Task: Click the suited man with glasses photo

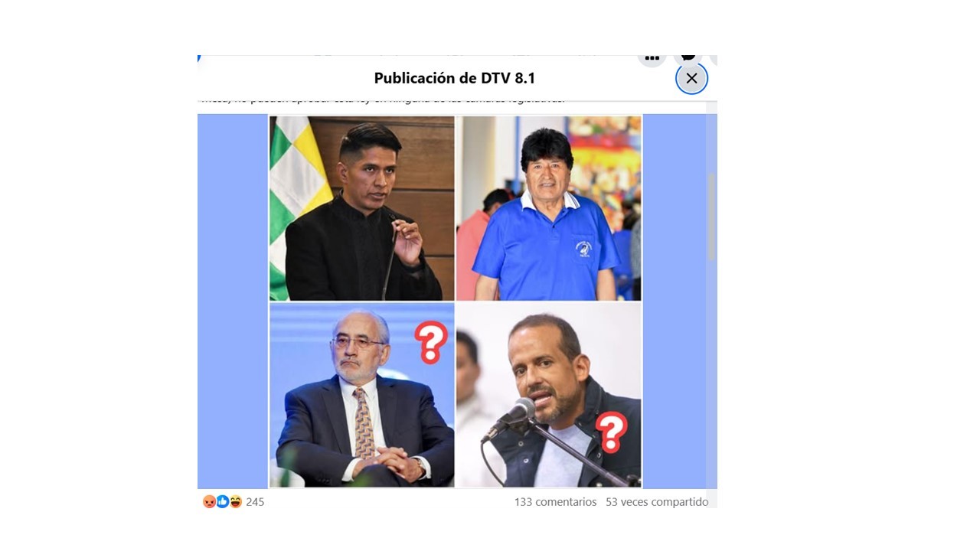Action: click(362, 395)
